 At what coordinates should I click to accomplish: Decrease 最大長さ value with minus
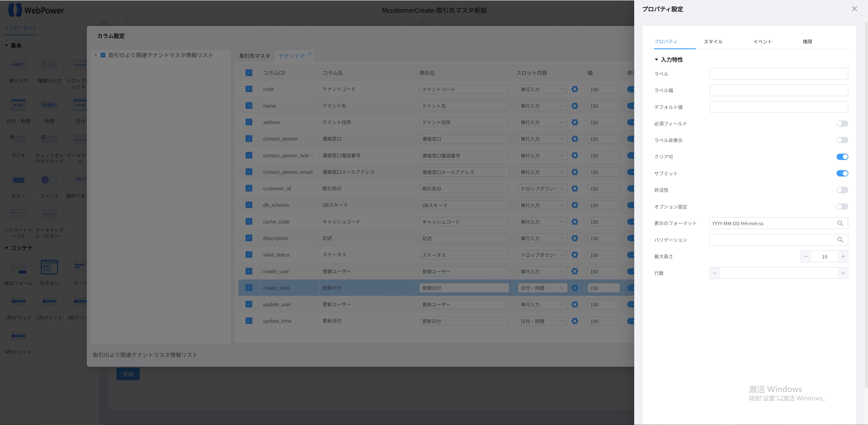(x=806, y=257)
